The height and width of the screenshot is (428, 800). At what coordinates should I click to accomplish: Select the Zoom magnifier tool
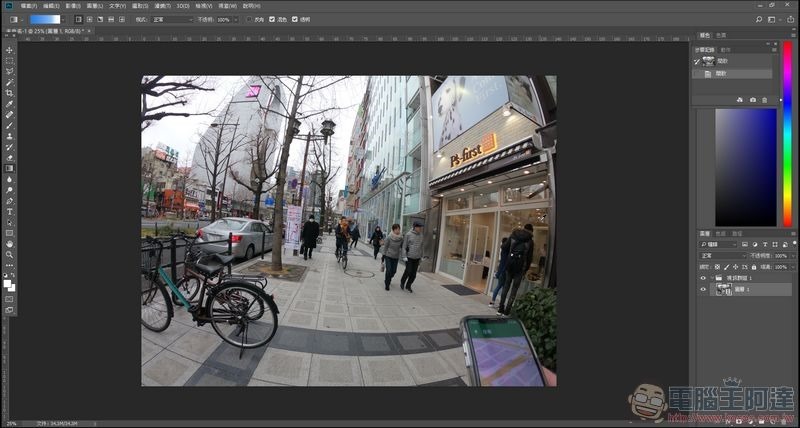tap(10, 254)
